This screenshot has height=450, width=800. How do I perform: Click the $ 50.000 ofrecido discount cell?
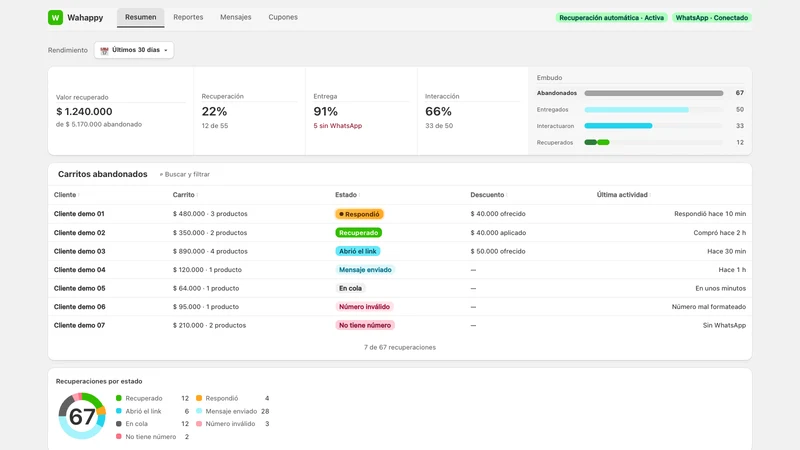(x=497, y=251)
